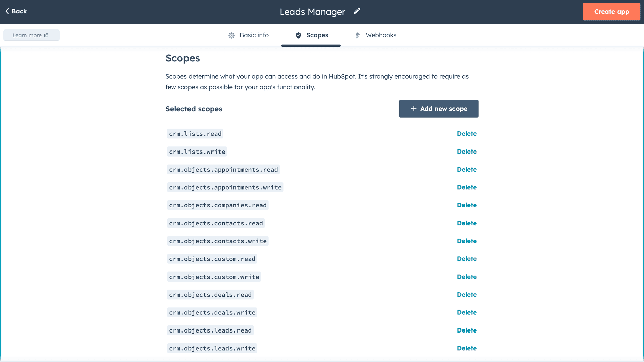Select the Scopes tab

tap(317, 35)
